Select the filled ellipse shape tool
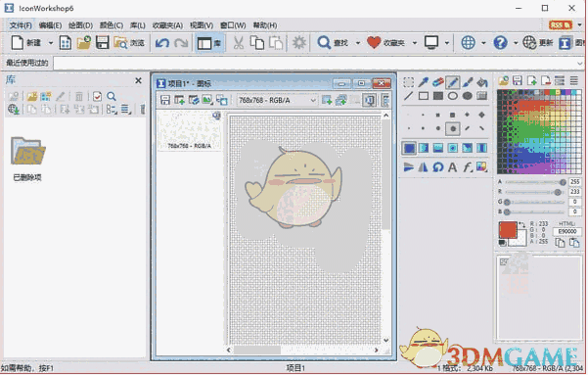Viewport: 588px width, 375px height. (x=468, y=96)
